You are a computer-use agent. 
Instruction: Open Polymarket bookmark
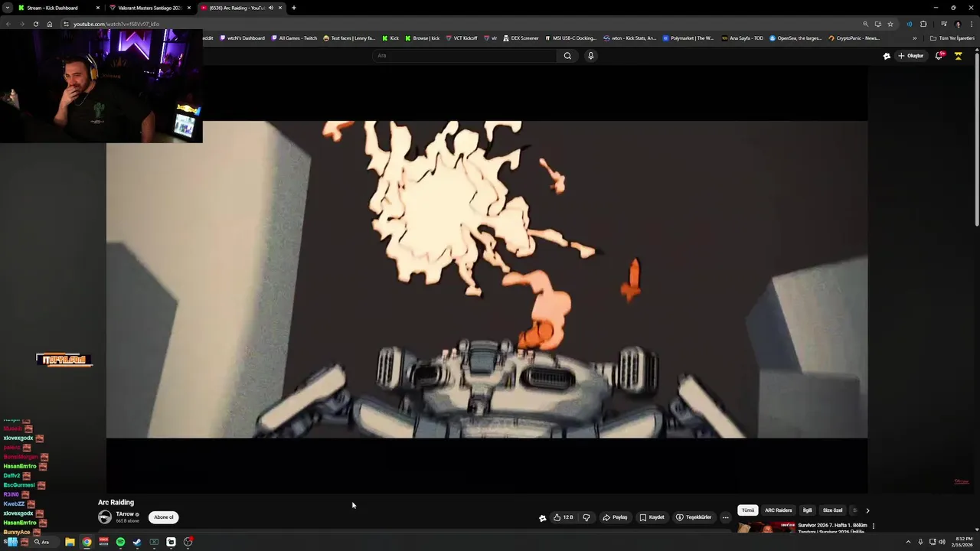pyautogui.click(x=688, y=38)
